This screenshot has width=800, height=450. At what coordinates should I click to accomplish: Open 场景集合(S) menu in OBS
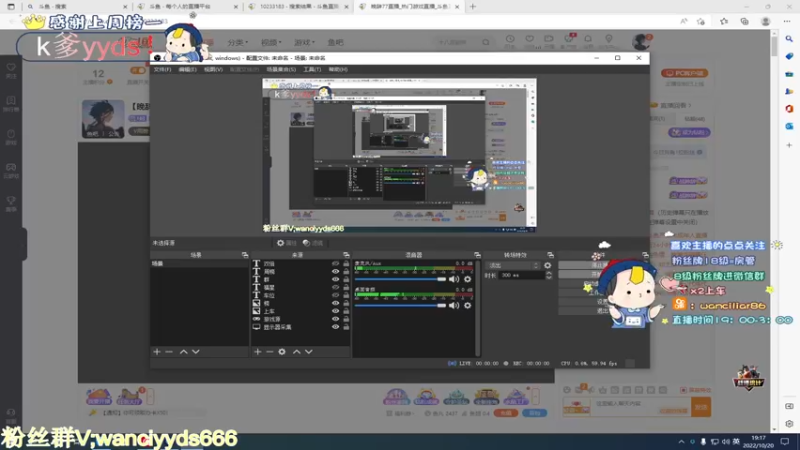(x=281, y=69)
